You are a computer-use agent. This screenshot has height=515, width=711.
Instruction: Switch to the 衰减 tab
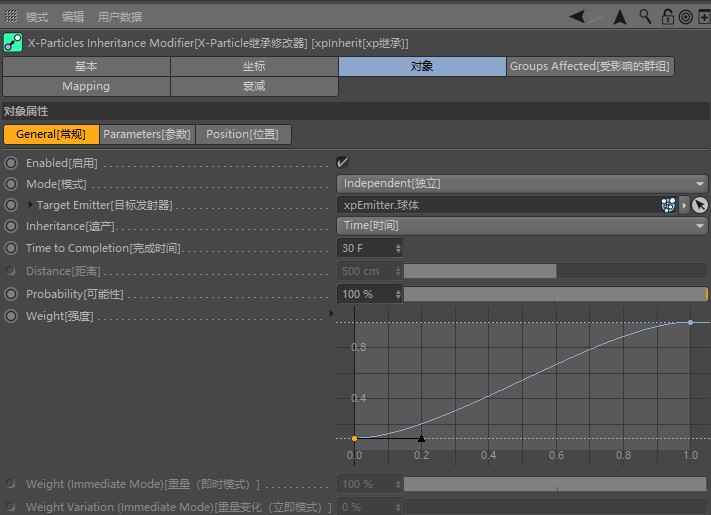pyautogui.click(x=254, y=86)
